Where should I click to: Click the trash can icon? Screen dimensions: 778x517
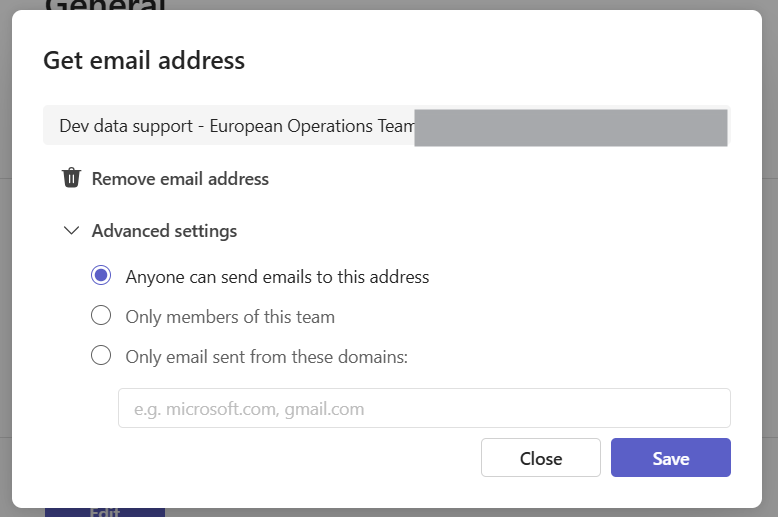coord(71,179)
